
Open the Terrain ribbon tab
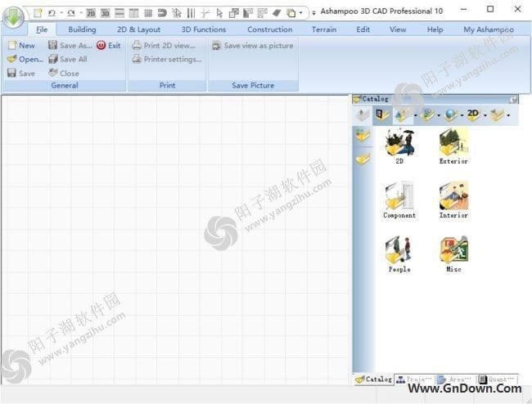pyautogui.click(x=324, y=29)
